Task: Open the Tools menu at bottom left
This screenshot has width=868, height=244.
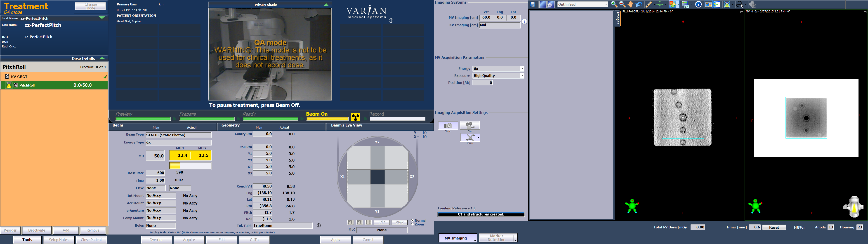Action: [x=27, y=239]
